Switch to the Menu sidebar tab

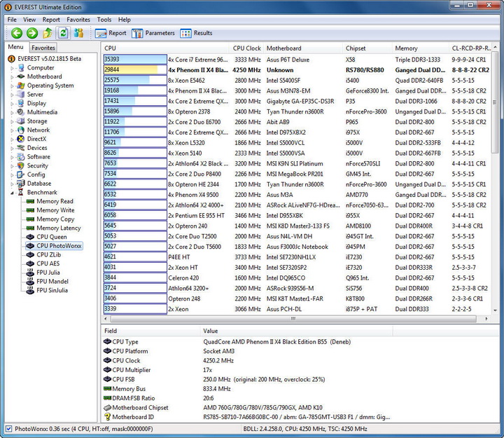15,47
